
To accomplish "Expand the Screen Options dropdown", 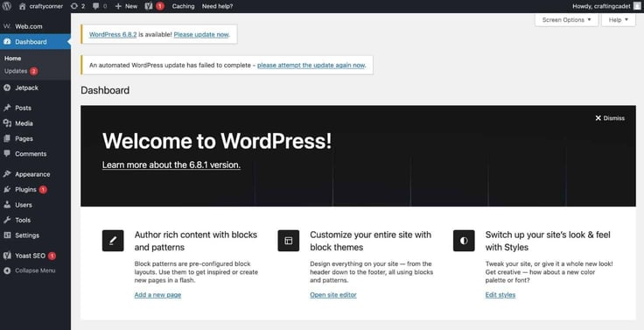I will coord(566,20).
